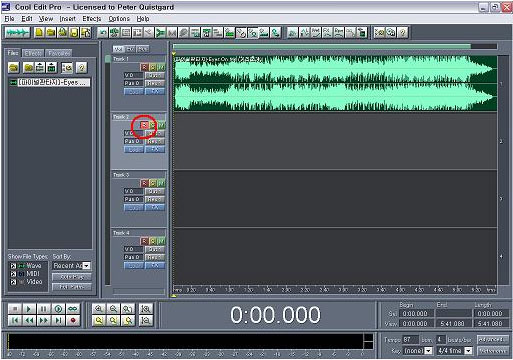Image resolution: width=513 pixels, height=360 pixels.
Task: Click the vertical track scroll handle
Action: (x=107, y=59)
